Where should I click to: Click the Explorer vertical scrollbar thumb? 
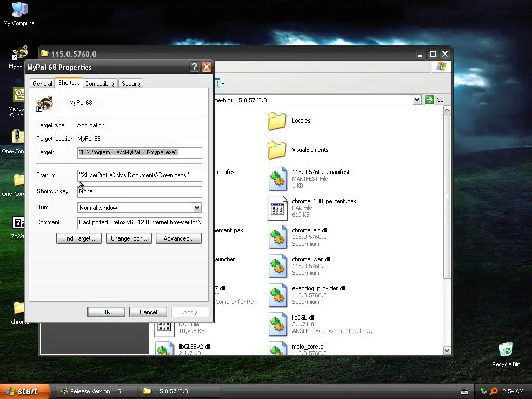point(447,197)
